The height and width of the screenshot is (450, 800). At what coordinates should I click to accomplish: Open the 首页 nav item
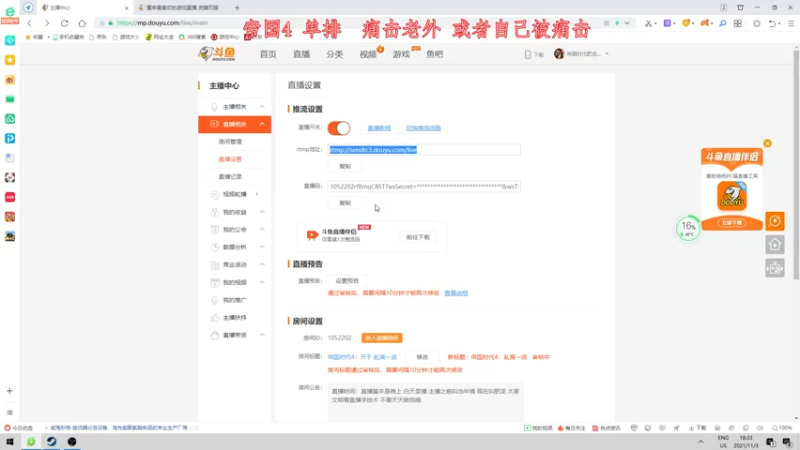pos(268,54)
